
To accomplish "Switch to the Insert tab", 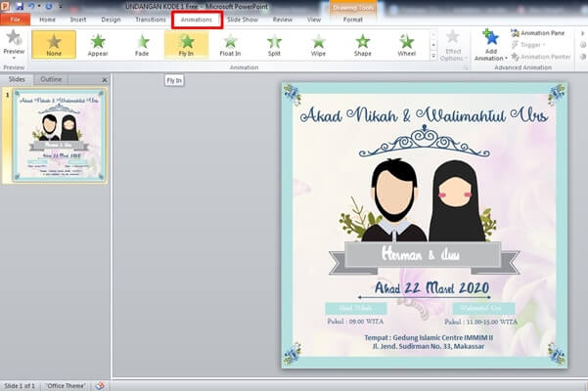I will (x=78, y=20).
